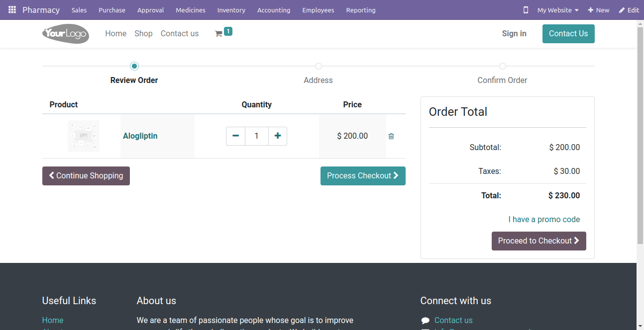The width and height of the screenshot is (644, 330).
Task: Decrease quantity with the minus button
Action: pos(236,136)
